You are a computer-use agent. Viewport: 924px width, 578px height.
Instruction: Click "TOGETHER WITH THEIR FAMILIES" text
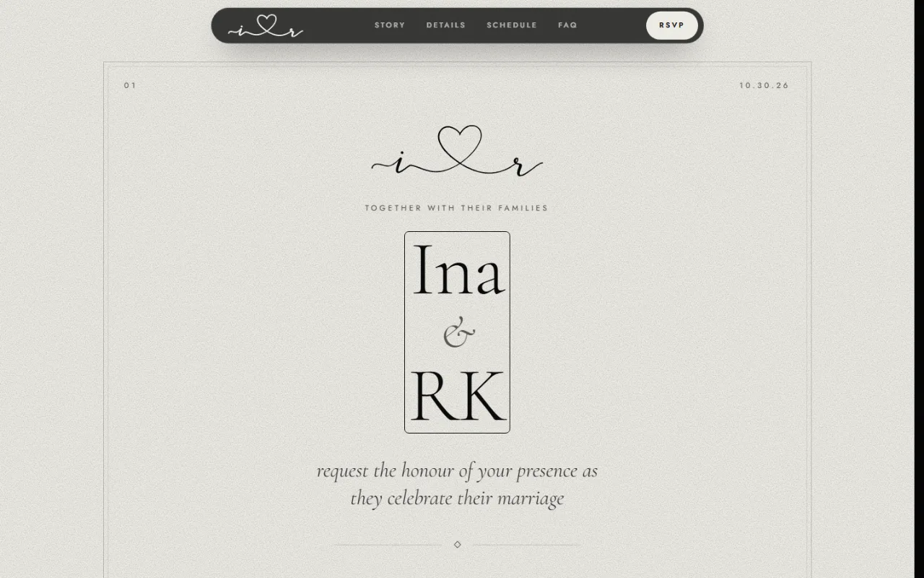coord(457,208)
